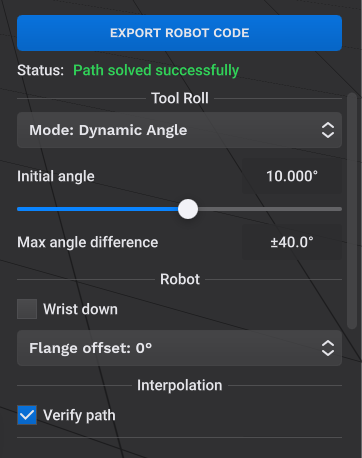Click the chevron icon on Flange offset

[328, 348]
